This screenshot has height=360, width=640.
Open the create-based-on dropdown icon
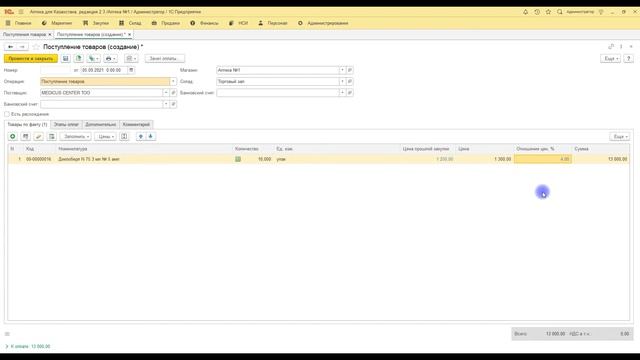(x=93, y=58)
